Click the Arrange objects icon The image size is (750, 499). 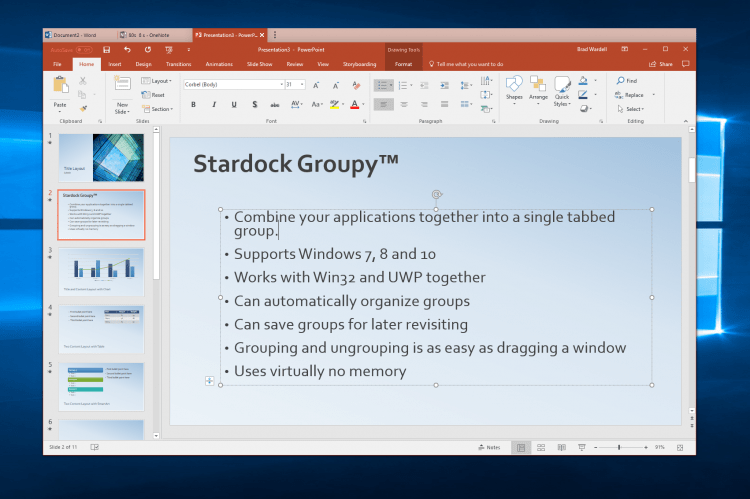[x=539, y=89]
